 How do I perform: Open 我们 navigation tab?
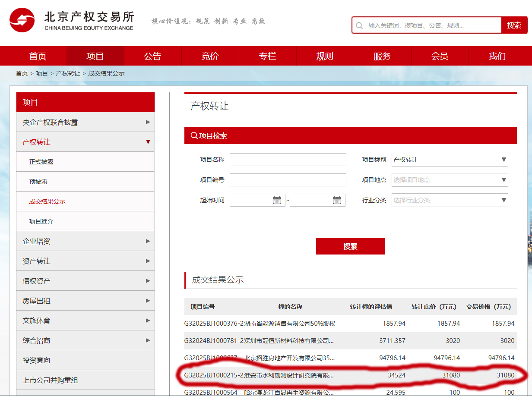[497, 56]
